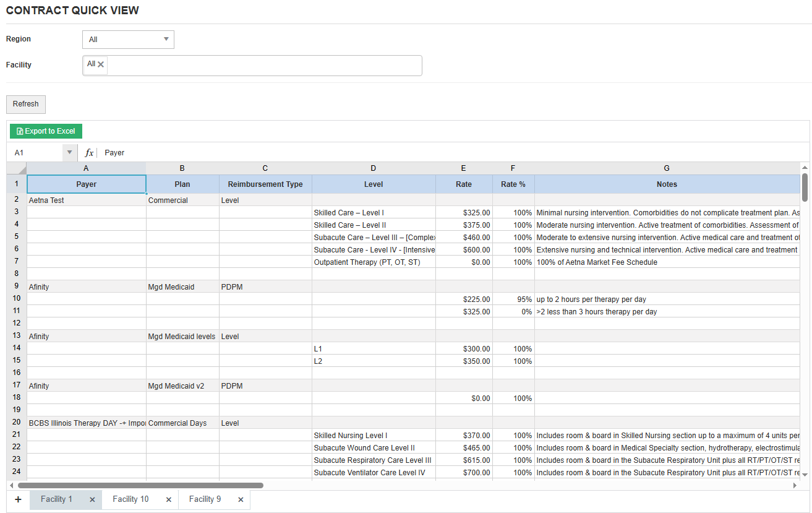The width and height of the screenshot is (812, 513).
Task: Select BCBS Illinois Therapy DAY payer cell
Action: pos(87,423)
